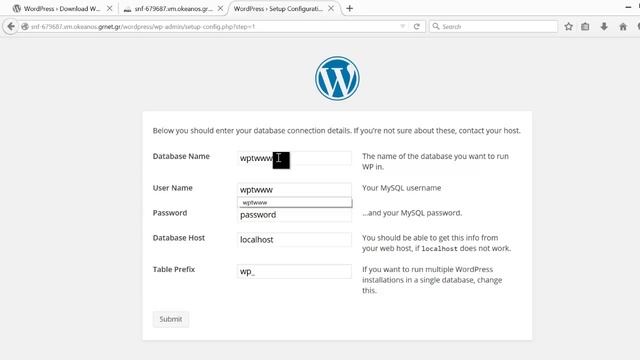
Task: Click 'Your MySQL username' description
Action: (x=402, y=188)
